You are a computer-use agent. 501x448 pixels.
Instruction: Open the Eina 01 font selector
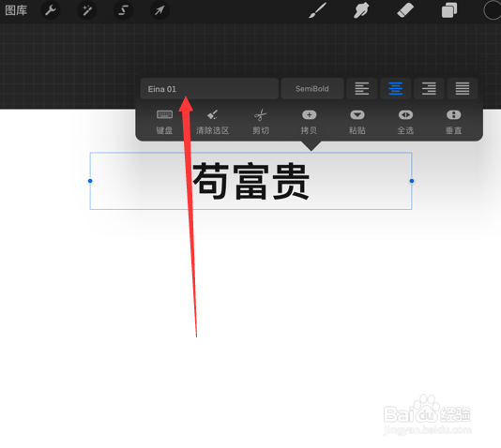coord(209,89)
